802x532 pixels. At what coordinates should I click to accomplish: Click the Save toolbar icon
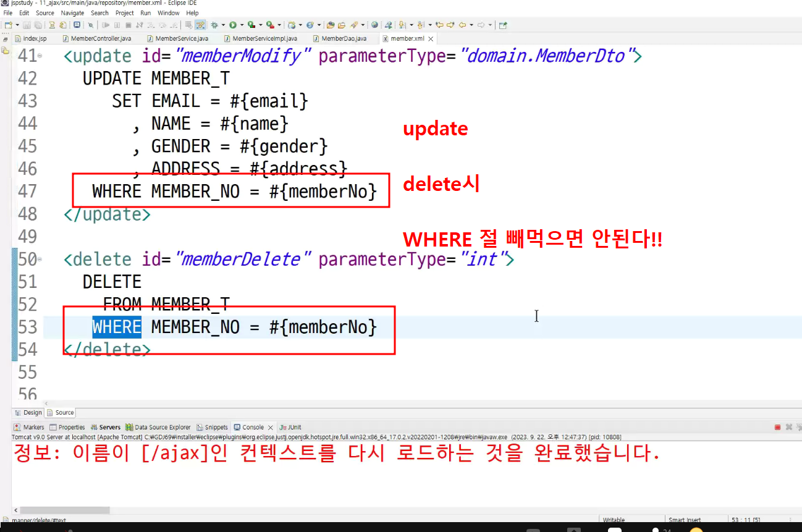27,25
